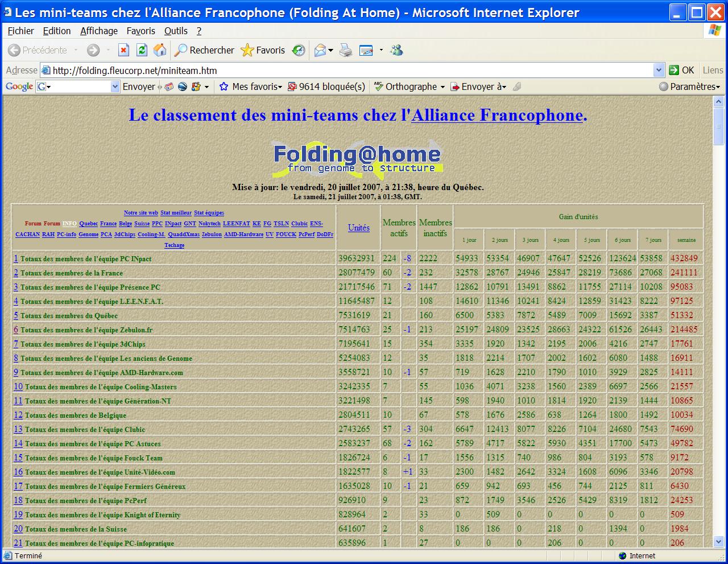This screenshot has height=564, width=728.
Task: Open the Mes favoris dropdown
Action: coord(250,87)
